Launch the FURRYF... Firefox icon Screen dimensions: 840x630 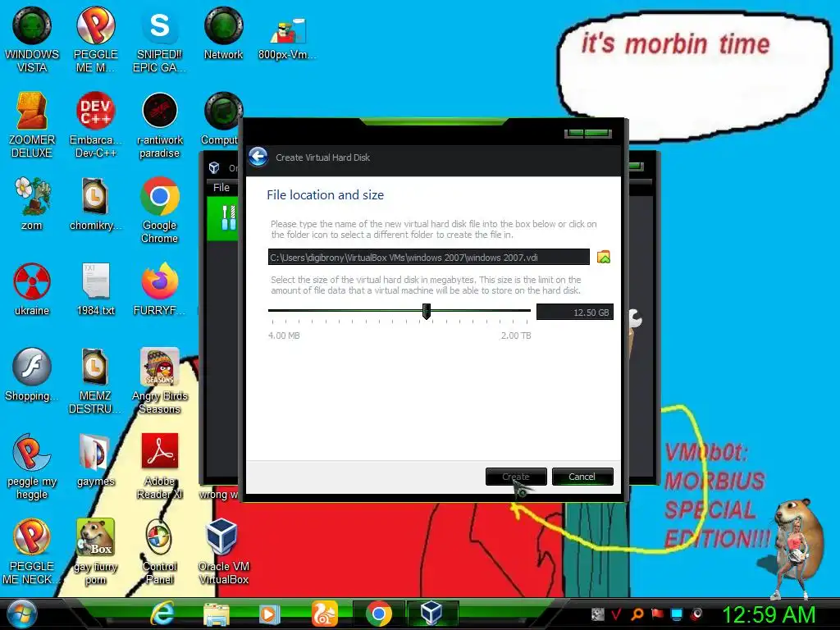coord(159,290)
